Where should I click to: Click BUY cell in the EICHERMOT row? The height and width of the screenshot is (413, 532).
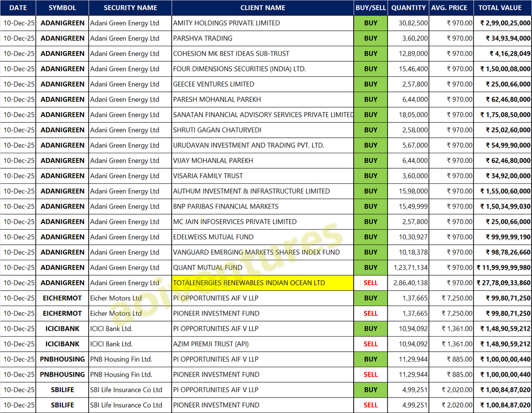click(x=370, y=298)
